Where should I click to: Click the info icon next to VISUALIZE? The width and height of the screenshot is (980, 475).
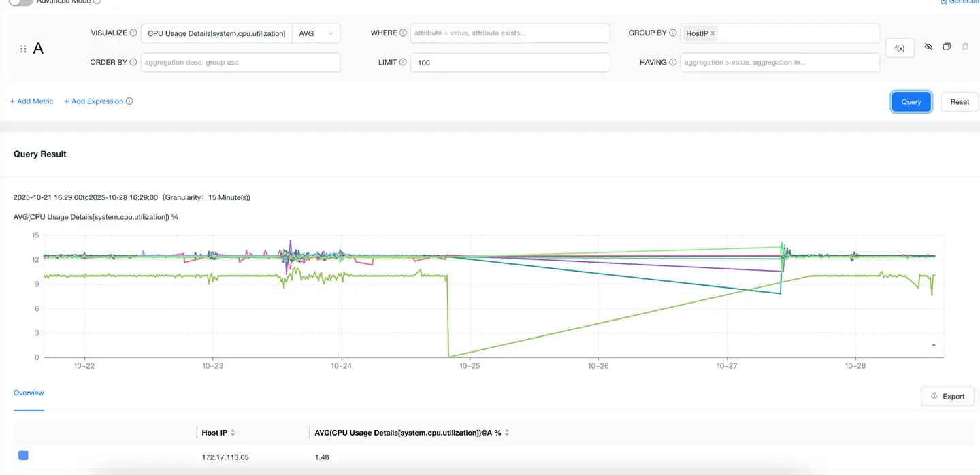click(x=133, y=33)
